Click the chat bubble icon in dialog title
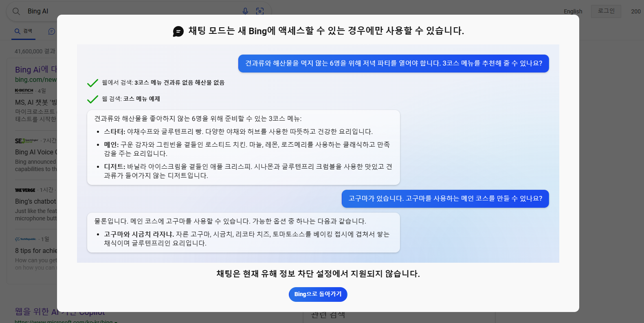Viewport: 644px width, 323px height. [x=178, y=31]
